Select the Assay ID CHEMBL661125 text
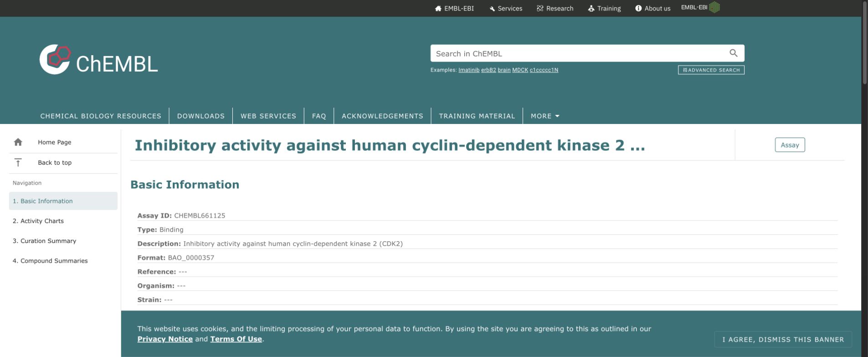The height and width of the screenshot is (357, 868). pos(200,216)
